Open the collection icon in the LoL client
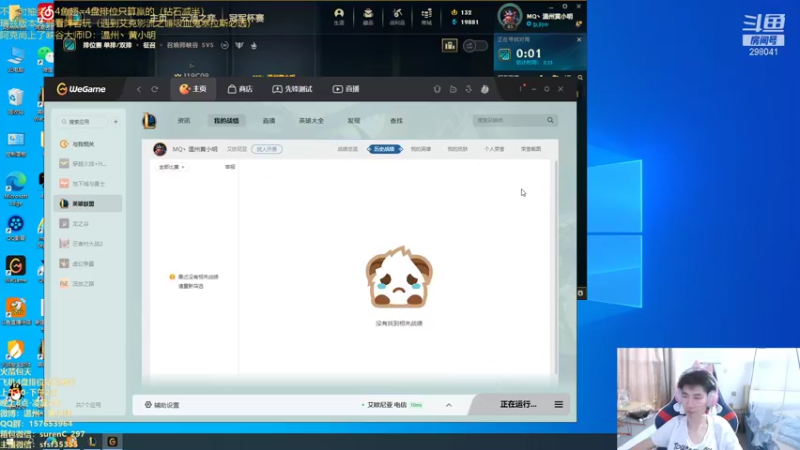 368,16
